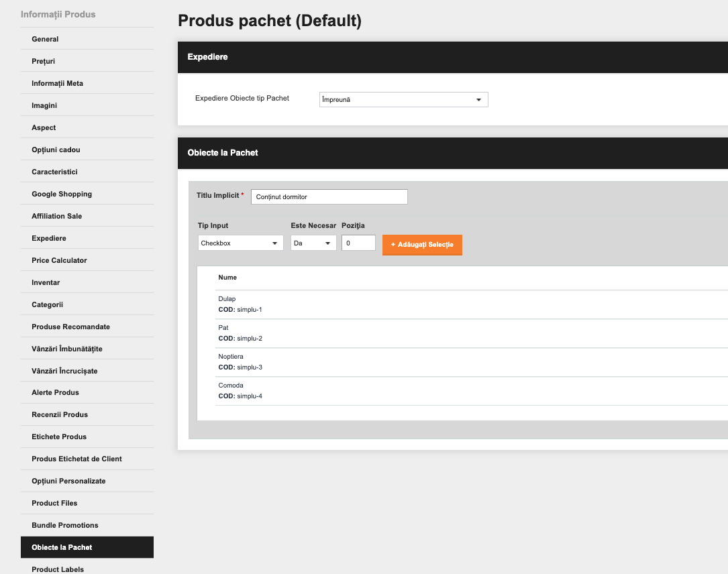Open Opțiuni cadou section
Viewport: 728px width, 574px height.
(x=87, y=150)
